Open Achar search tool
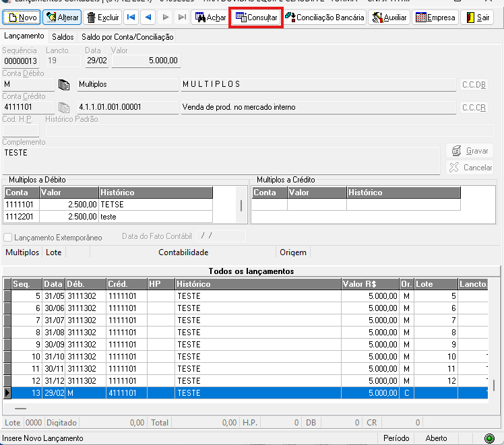This screenshot has width=504, height=445. [210, 18]
